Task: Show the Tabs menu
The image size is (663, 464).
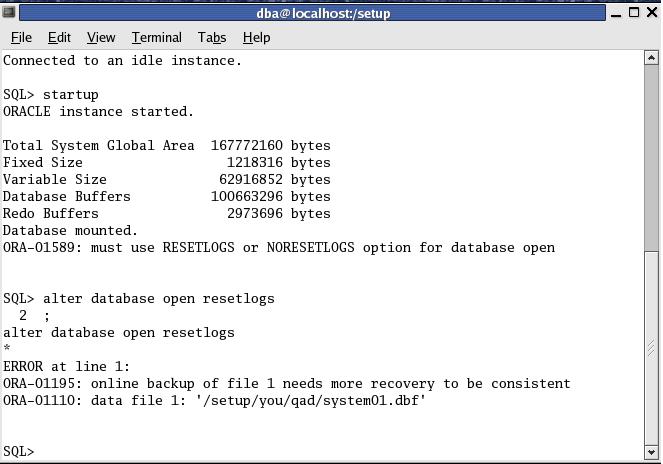Action: [212, 37]
